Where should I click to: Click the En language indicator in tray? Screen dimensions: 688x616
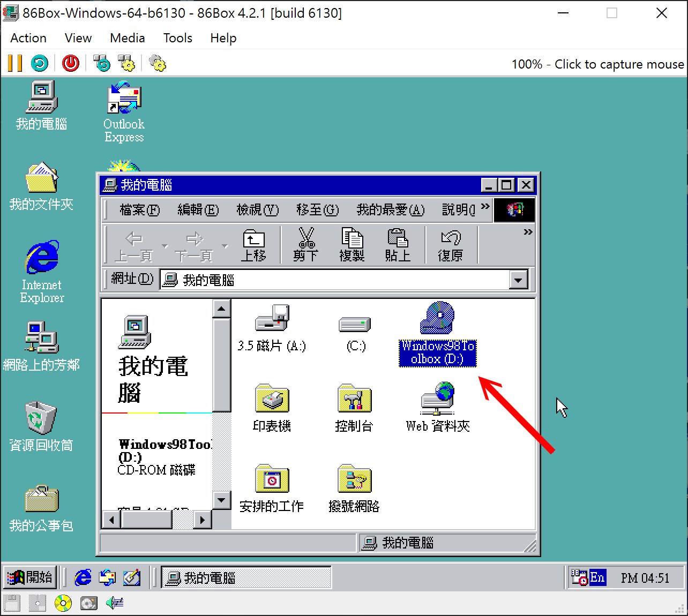[597, 577]
